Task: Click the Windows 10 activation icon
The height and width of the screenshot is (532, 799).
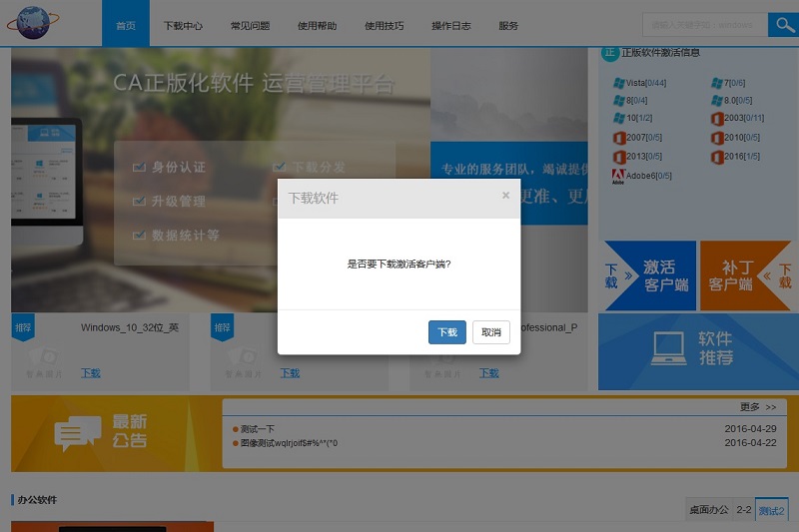Action: pyautogui.click(x=619, y=119)
